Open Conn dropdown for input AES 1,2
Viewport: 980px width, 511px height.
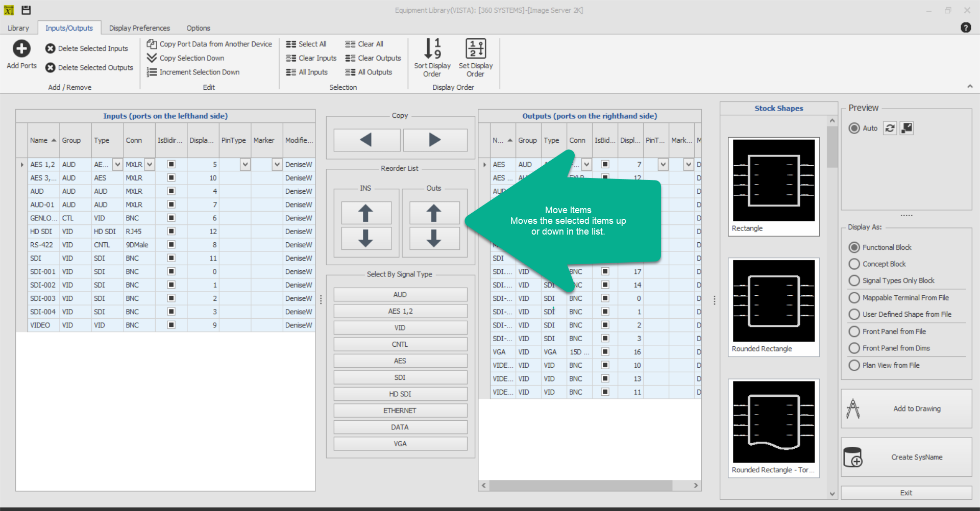coord(150,164)
